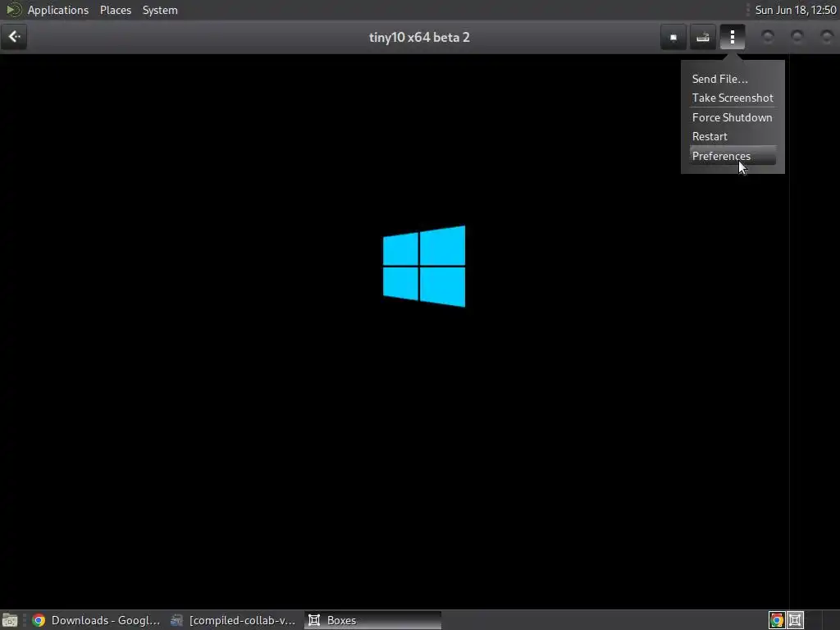Select Send File… from the menu

tap(732, 79)
